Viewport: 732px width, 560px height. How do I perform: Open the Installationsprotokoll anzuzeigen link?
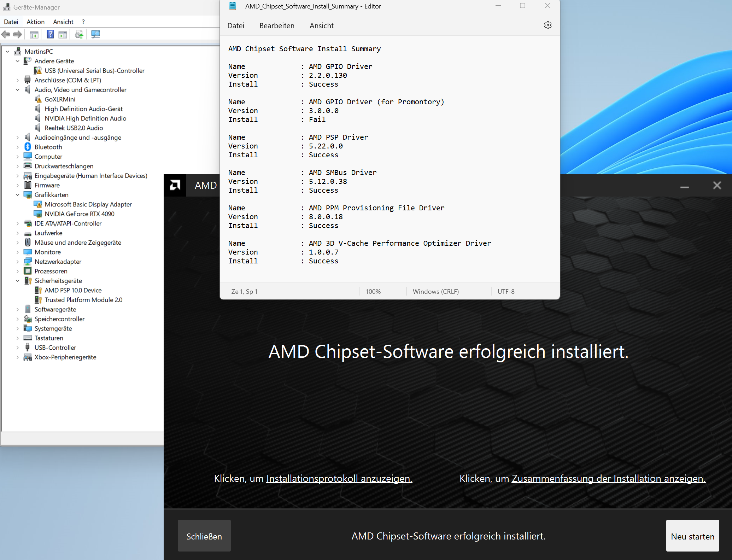tap(339, 478)
